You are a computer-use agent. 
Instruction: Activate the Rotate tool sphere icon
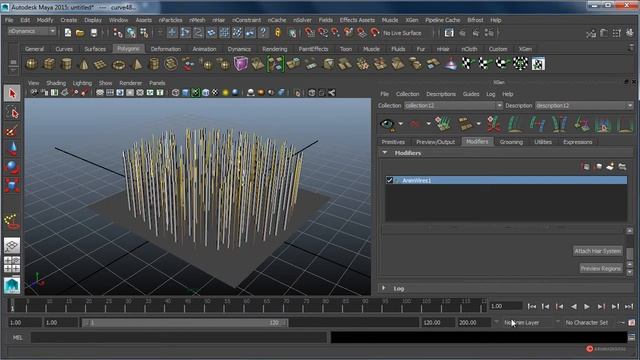pos(12,167)
